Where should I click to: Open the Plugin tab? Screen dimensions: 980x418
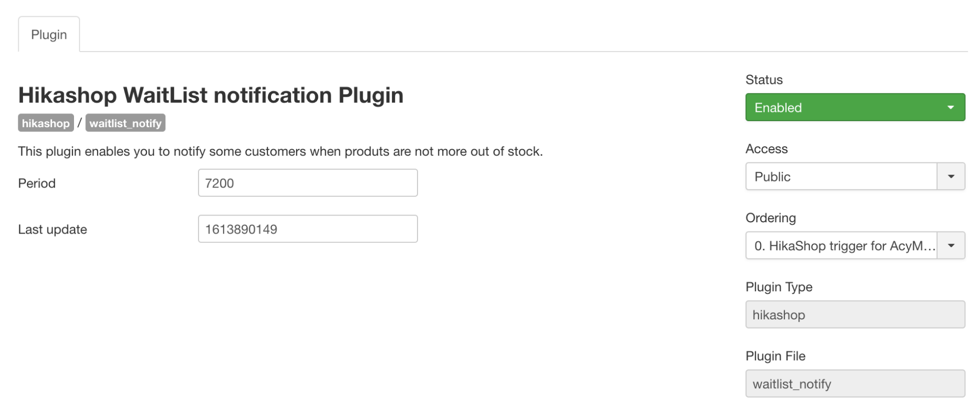click(49, 35)
